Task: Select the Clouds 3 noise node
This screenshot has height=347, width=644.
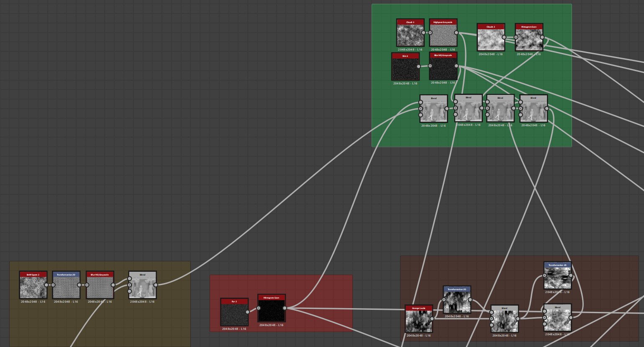Action: [410, 33]
